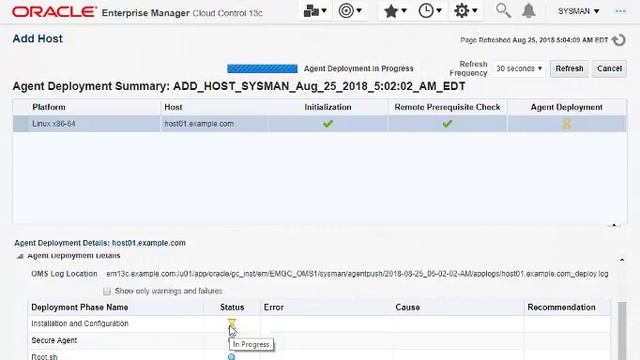Open the History clock menu
The height and width of the screenshot is (360, 640).
tap(430, 11)
